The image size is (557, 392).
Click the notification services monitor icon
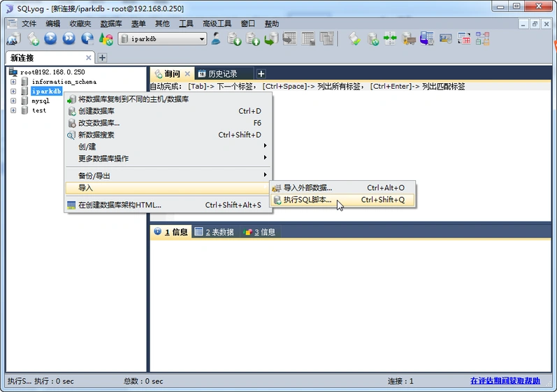pyautogui.click(x=445, y=38)
